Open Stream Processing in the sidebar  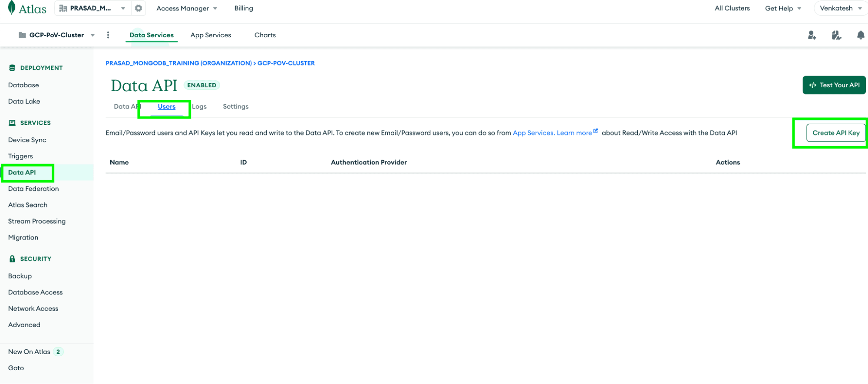(x=37, y=221)
